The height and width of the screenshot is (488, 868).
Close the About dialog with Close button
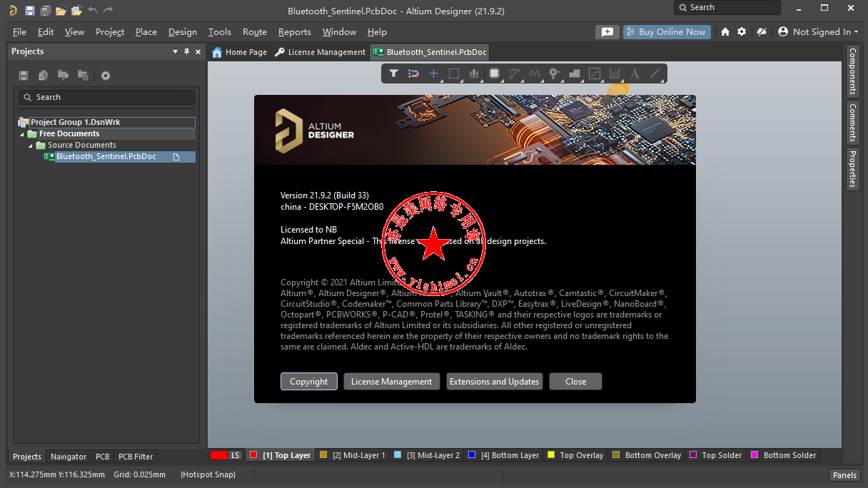[x=575, y=382]
